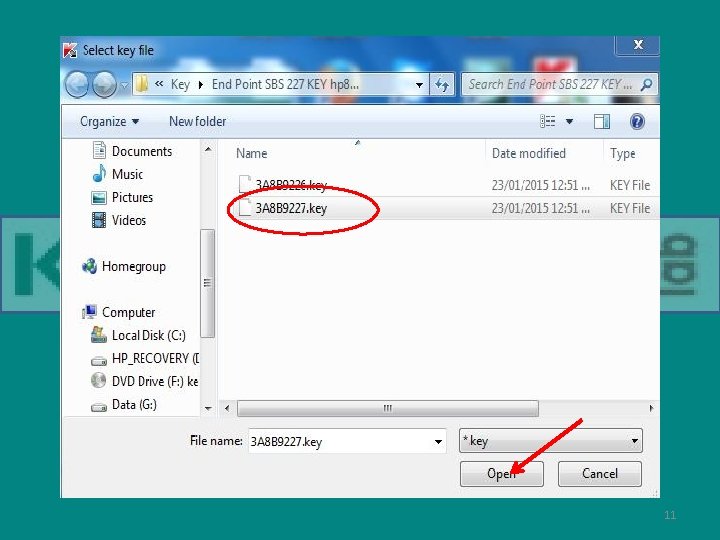
Task: Click the navigation pane vertical scrollbar thumb
Action: tap(208, 283)
